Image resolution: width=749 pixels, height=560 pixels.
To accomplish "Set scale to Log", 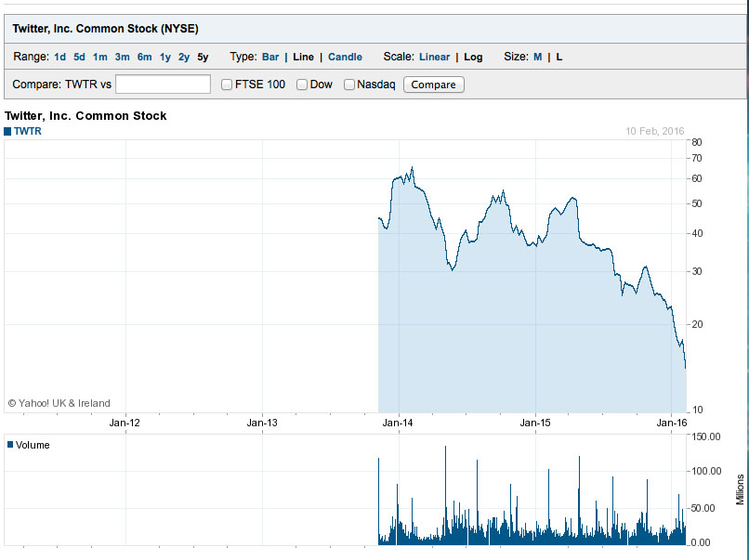I will pos(473,57).
